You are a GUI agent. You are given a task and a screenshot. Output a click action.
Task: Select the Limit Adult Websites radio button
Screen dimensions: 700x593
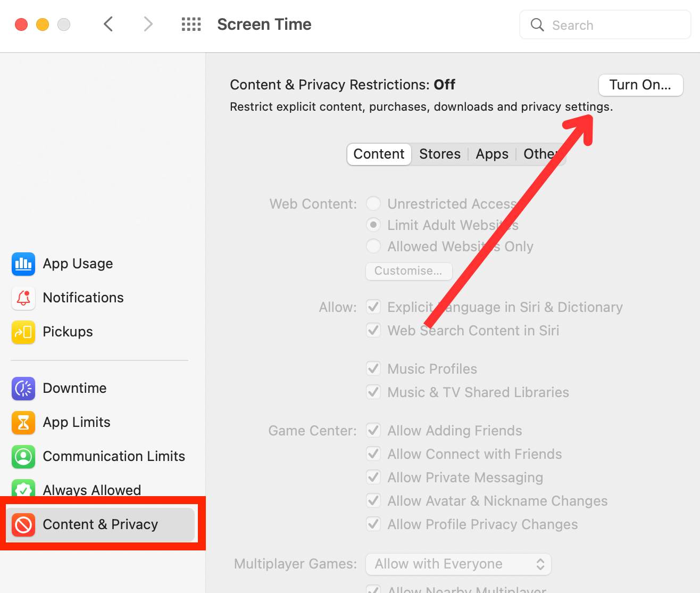[373, 225]
